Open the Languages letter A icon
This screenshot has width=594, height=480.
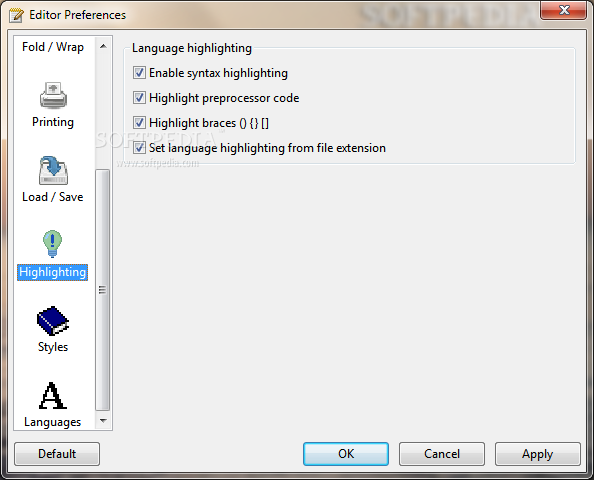click(x=53, y=396)
